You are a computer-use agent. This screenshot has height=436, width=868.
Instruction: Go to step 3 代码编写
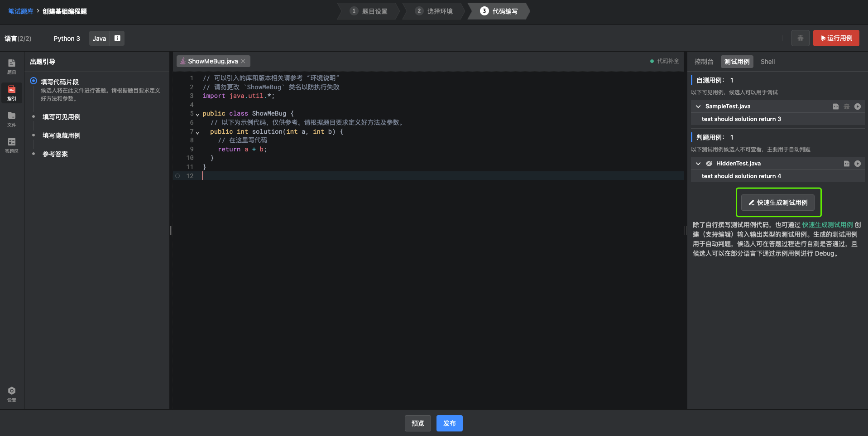[499, 11]
